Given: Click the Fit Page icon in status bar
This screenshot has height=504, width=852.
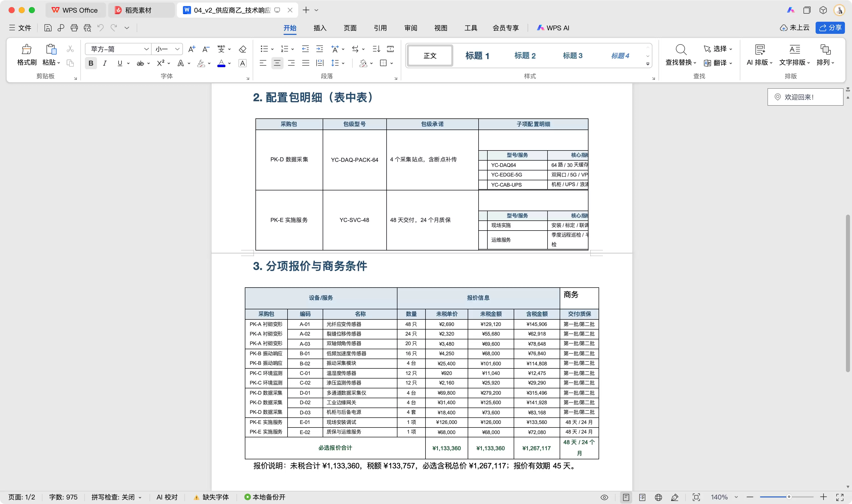Looking at the screenshot, I should (696, 497).
